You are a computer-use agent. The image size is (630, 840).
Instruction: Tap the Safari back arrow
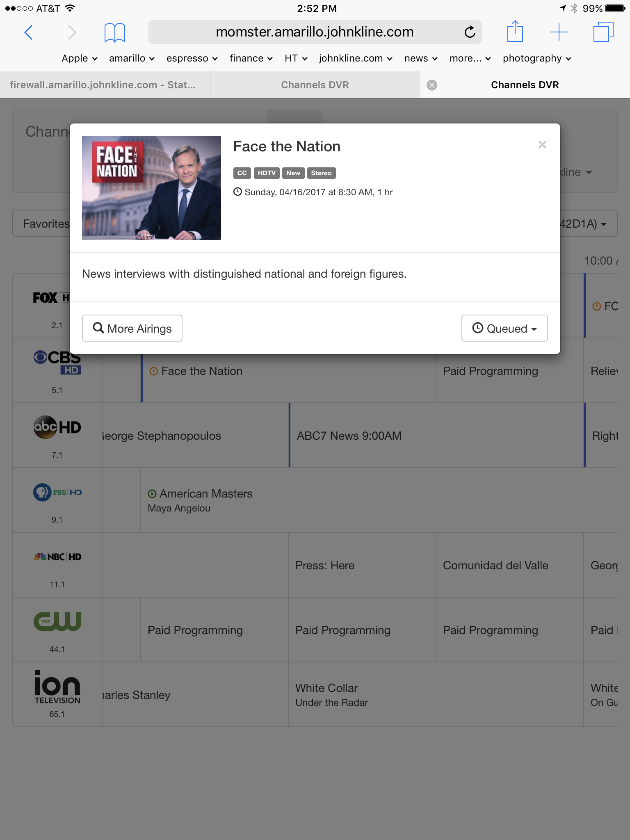(28, 32)
